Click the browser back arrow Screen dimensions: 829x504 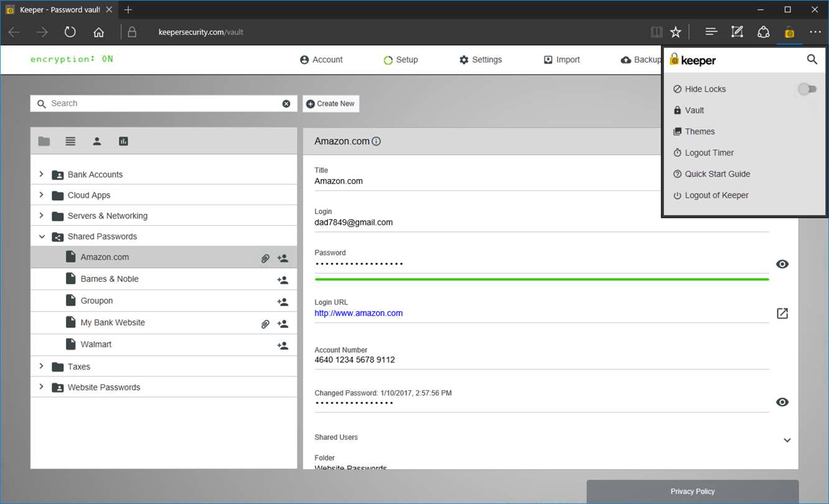pos(14,32)
